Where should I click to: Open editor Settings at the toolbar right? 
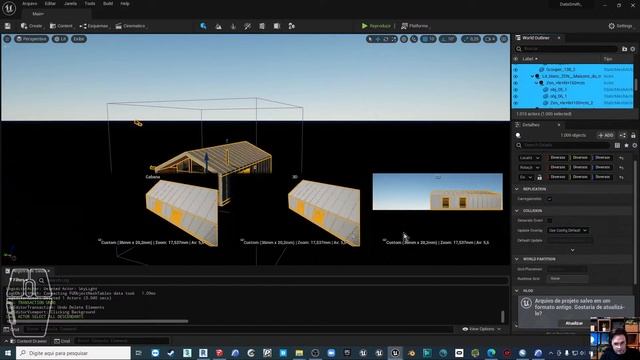(x=620, y=26)
